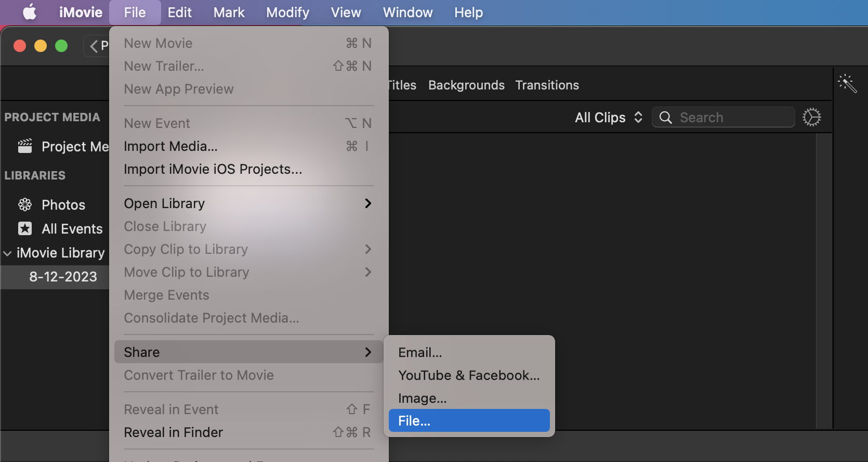Open the Modify menu
The height and width of the screenshot is (462, 868).
click(287, 12)
